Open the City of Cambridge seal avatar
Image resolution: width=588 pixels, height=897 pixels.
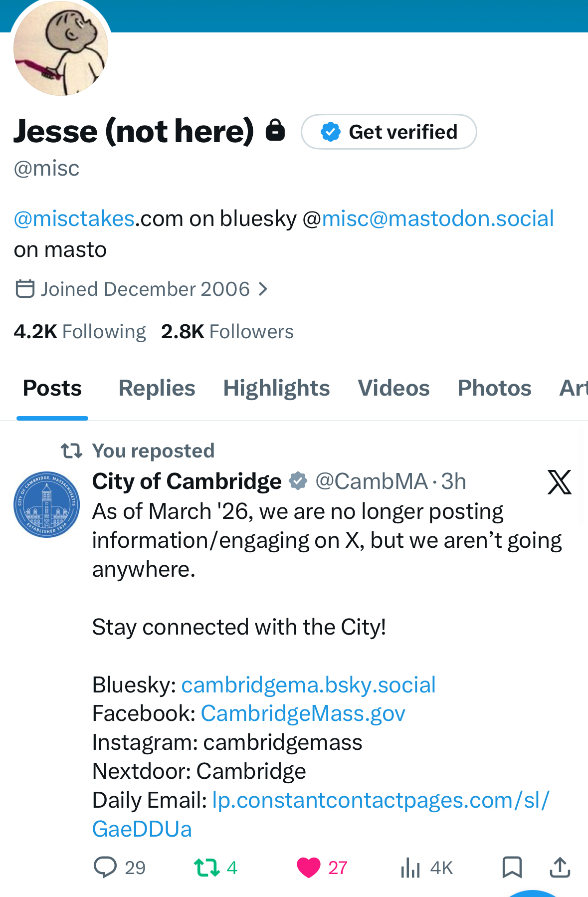pyautogui.click(x=47, y=504)
